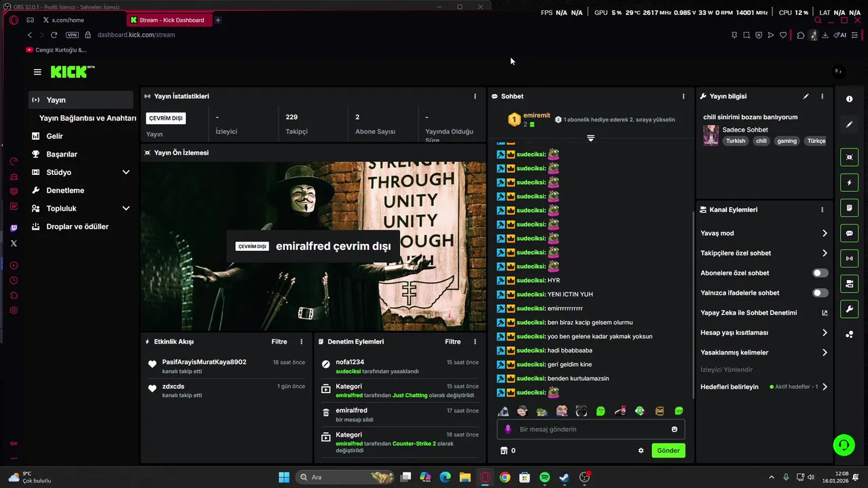The width and height of the screenshot is (868, 488).
Task: Open browser downloads icon
Action: pyautogui.click(x=825, y=35)
